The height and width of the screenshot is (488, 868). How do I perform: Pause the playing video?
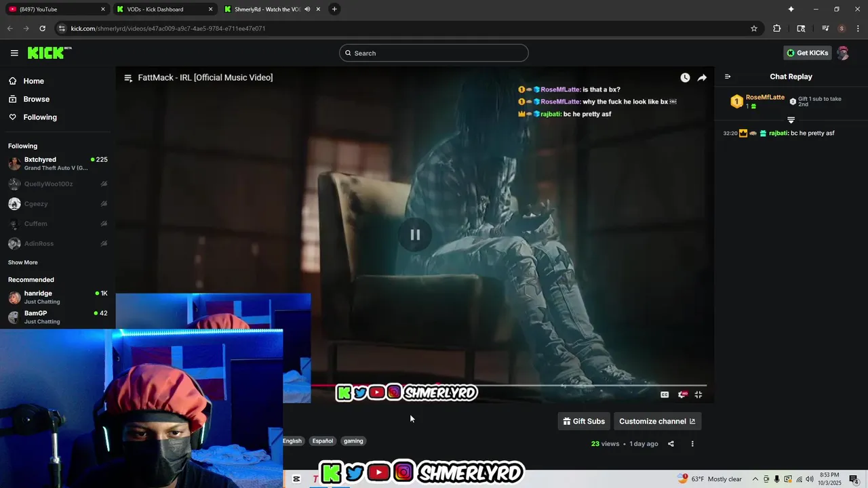(415, 235)
